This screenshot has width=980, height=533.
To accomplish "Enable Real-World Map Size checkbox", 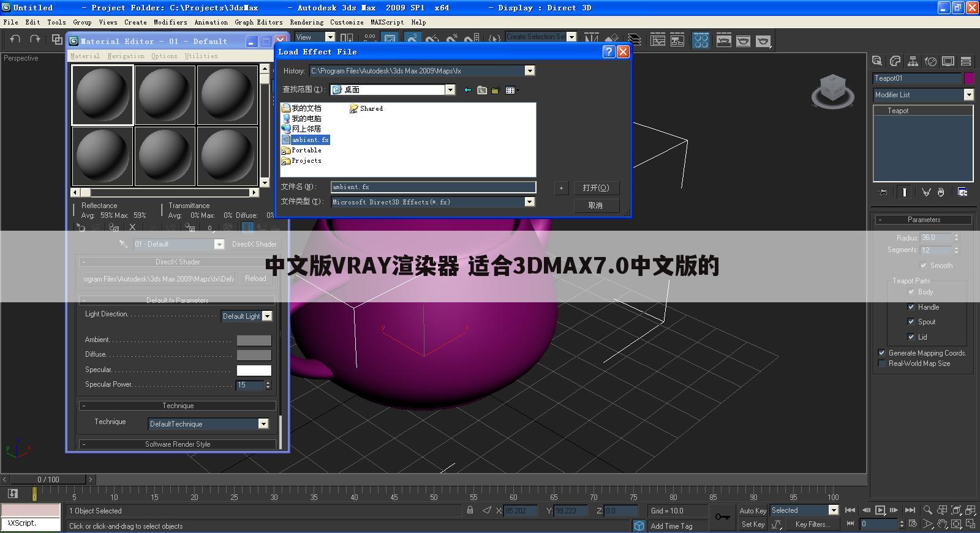I will pyautogui.click(x=882, y=363).
